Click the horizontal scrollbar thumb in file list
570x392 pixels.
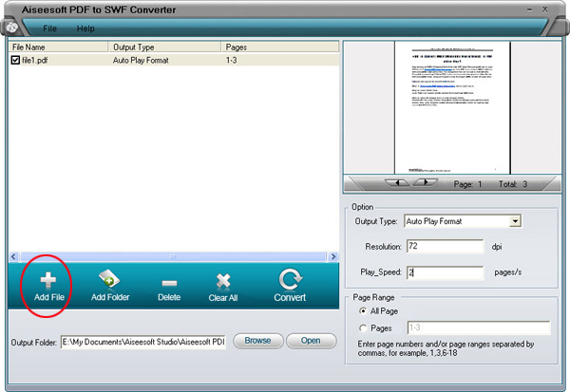pyautogui.click(x=173, y=257)
